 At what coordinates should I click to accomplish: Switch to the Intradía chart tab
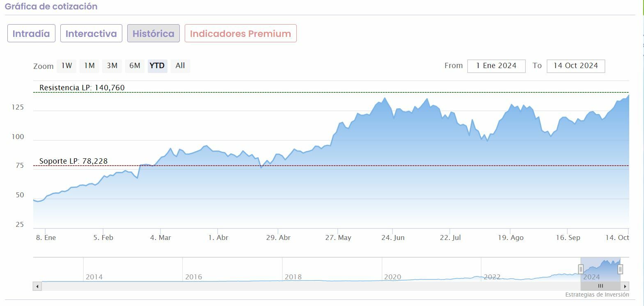(31, 34)
